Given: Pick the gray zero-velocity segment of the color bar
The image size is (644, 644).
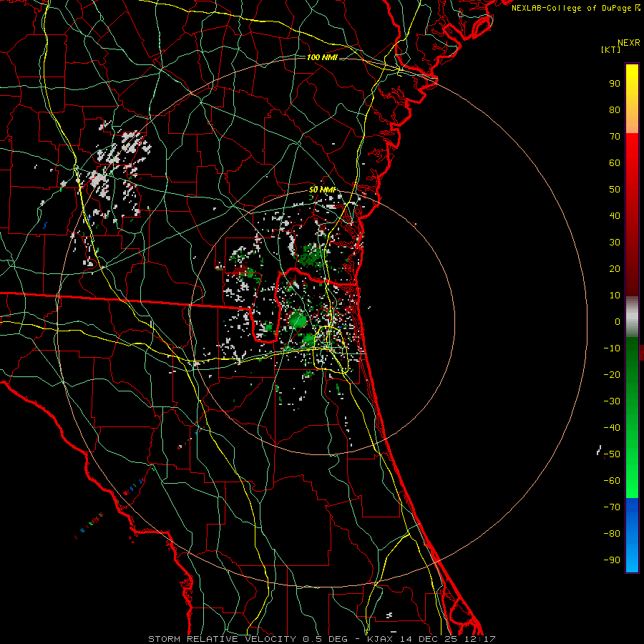Looking at the screenshot, I should click(632, 317).
